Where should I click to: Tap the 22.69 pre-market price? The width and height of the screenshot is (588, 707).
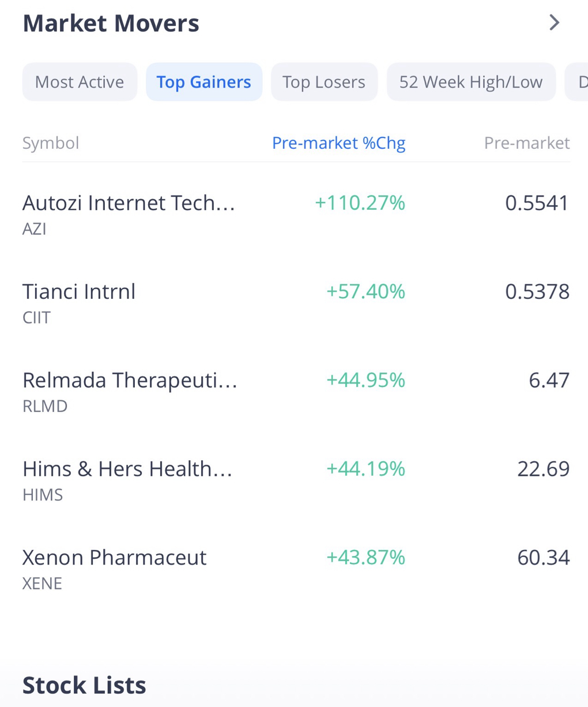544,469
